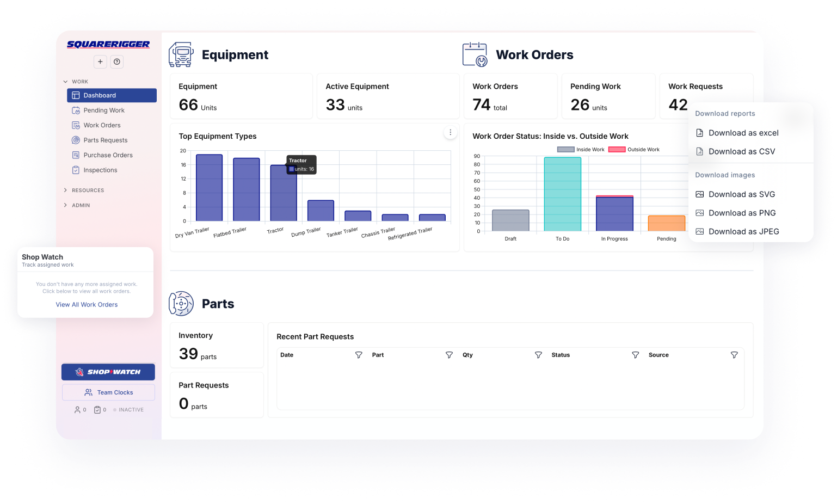Click the filter icon in Part column
The height and width of the screenshot is (504, 837).
pyautogui.click(x=449, y=355)
